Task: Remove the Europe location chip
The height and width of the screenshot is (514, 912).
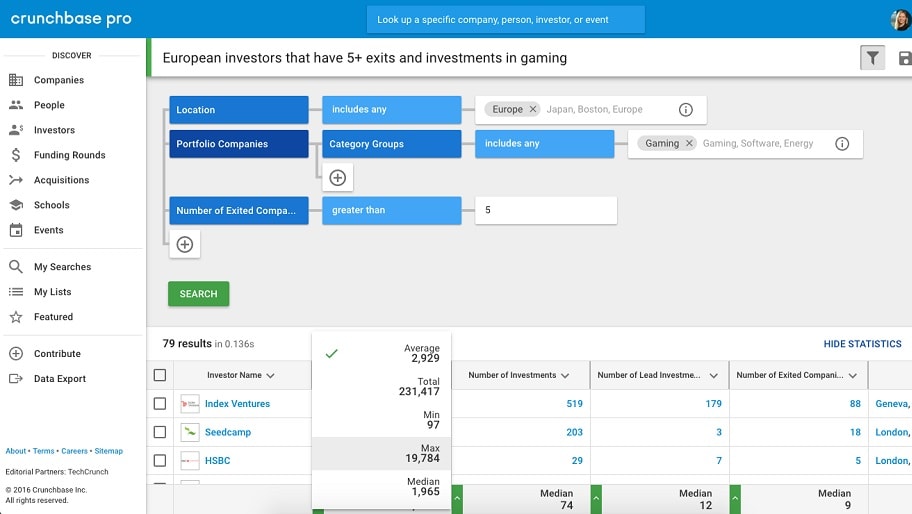Action: (x=532, y=109)
